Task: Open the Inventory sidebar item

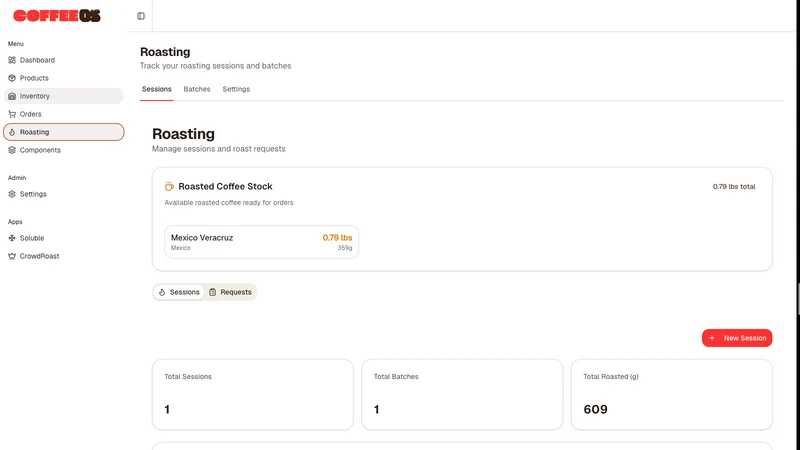Action: click(x=64, y=96)
